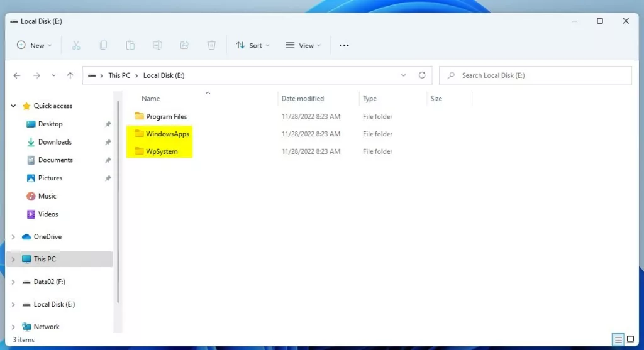Viewport: 644px width, 350px height.
Task: Expand the Local Disk (E:) tree node
Action: tap(13, 305)
